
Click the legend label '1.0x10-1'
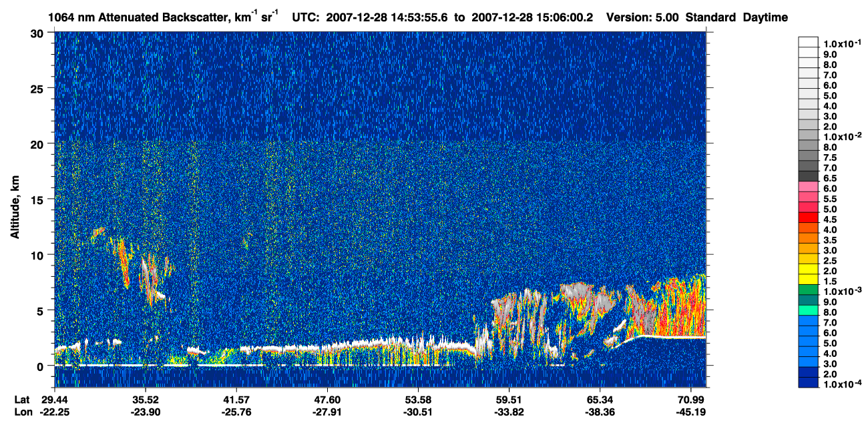841,44
